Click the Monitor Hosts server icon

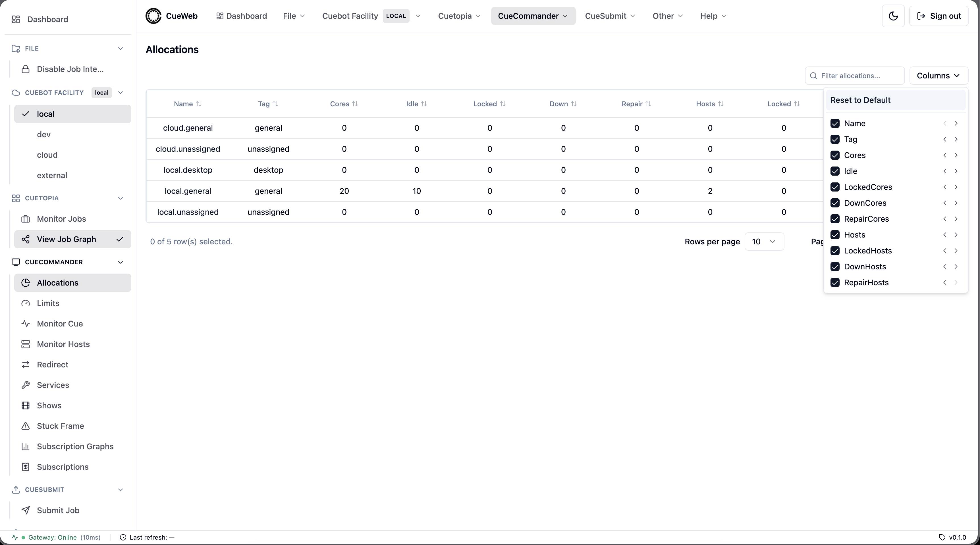[26, 344]
